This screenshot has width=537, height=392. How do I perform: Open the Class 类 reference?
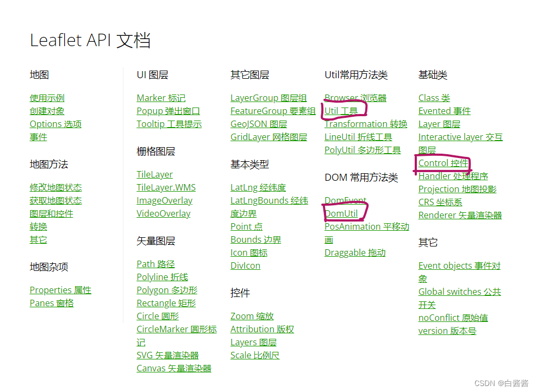pyautogui.click(x=434, y=98)
